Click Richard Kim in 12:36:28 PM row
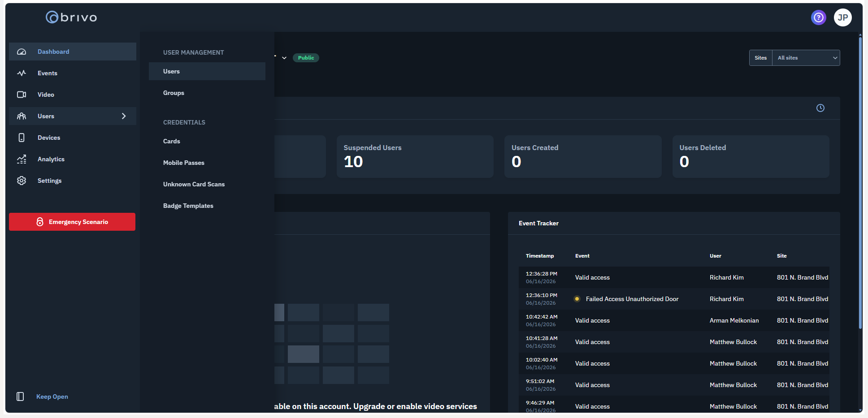The image size is (868, 418). pos(727,277)
